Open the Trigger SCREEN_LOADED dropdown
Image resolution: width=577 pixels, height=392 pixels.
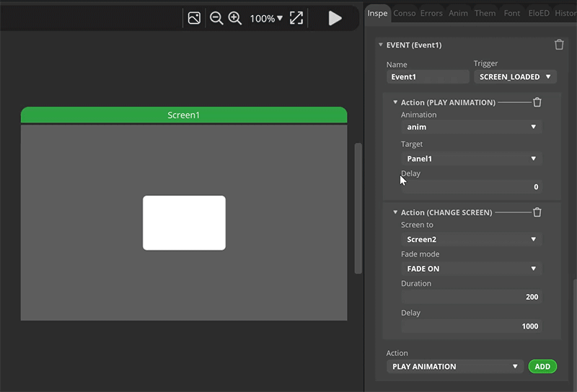pyautogui.click(x=515, y=77)
